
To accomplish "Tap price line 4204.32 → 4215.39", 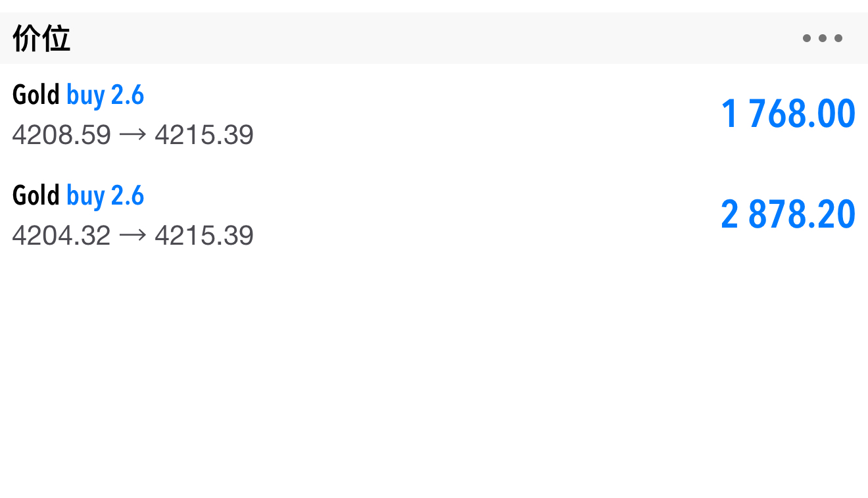I will pyautogui.click(x=133, y=236).
